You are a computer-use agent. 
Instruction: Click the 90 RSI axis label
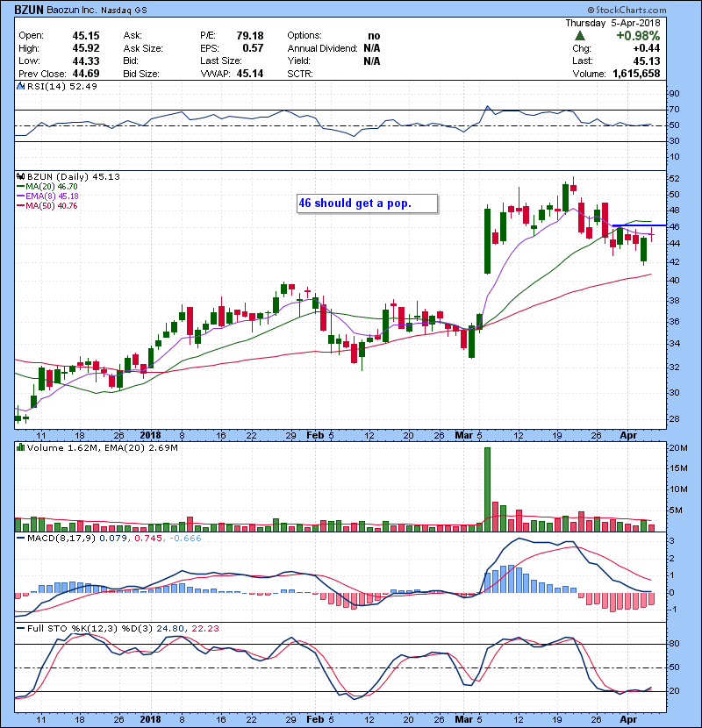tap(674, 94)
